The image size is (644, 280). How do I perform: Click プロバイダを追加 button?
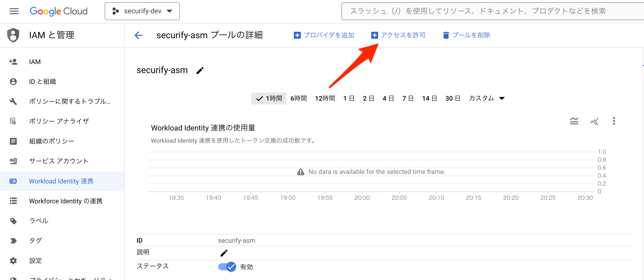click(324, 35)
